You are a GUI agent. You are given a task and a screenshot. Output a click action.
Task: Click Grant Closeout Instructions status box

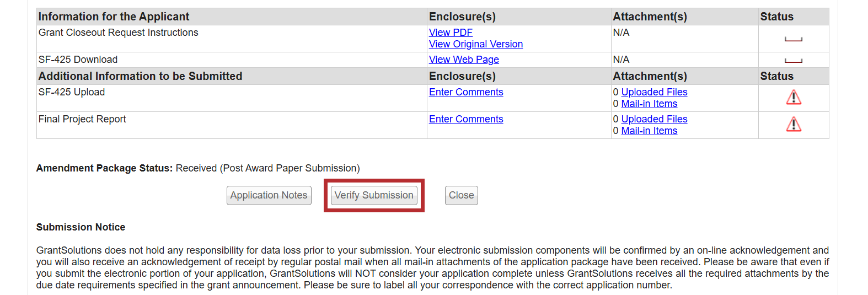pos(793,39)
